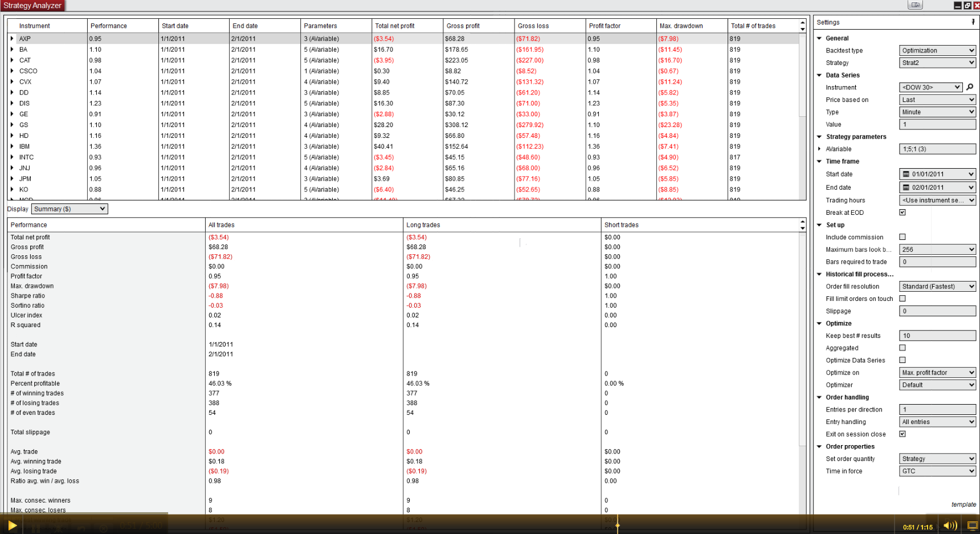This screenshot has width=980, height=534.
Task: Seek using the video progress bar marker
Action: (x=617, y=525)
